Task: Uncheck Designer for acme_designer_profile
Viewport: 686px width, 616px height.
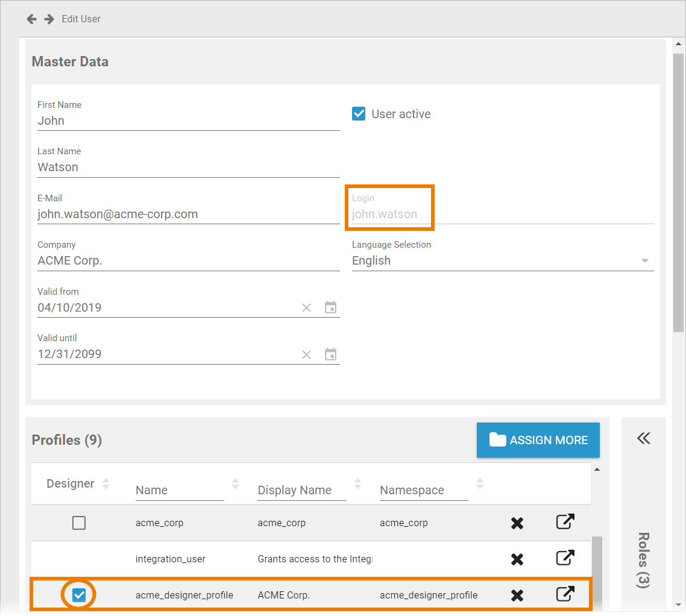Action: [79, 596]
